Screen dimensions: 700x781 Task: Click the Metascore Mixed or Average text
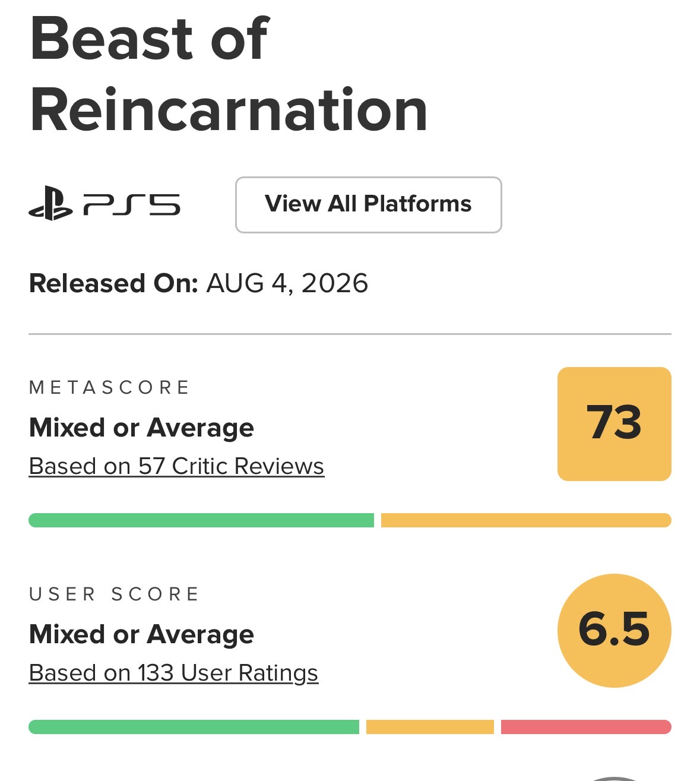[x=141, y=428]
